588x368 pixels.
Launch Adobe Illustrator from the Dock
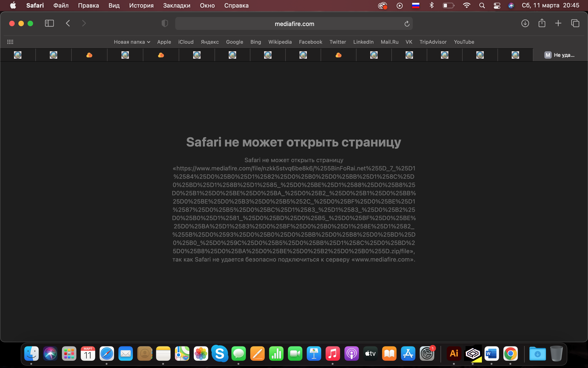[x=454, y=354]
